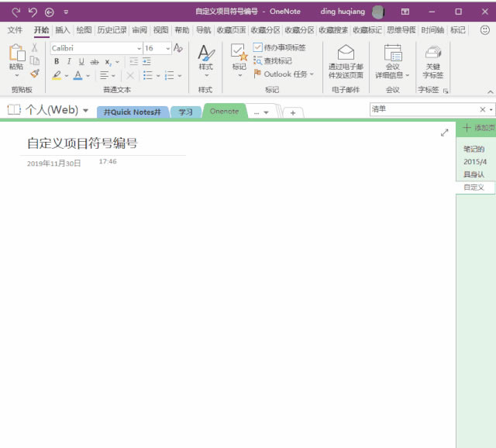Viewport: 496px width, 448px height.
Task: Switch to the 插入 ribbon tab
Action: (x=62, y=30)
